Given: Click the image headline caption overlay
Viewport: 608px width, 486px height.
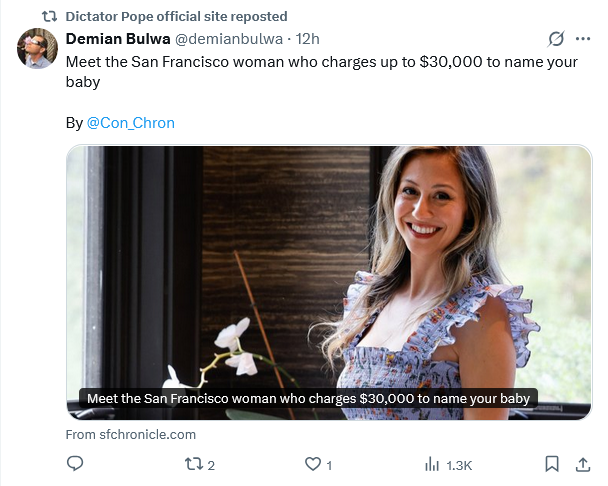Looking at the screenshot, I should (x=308, y=398).
